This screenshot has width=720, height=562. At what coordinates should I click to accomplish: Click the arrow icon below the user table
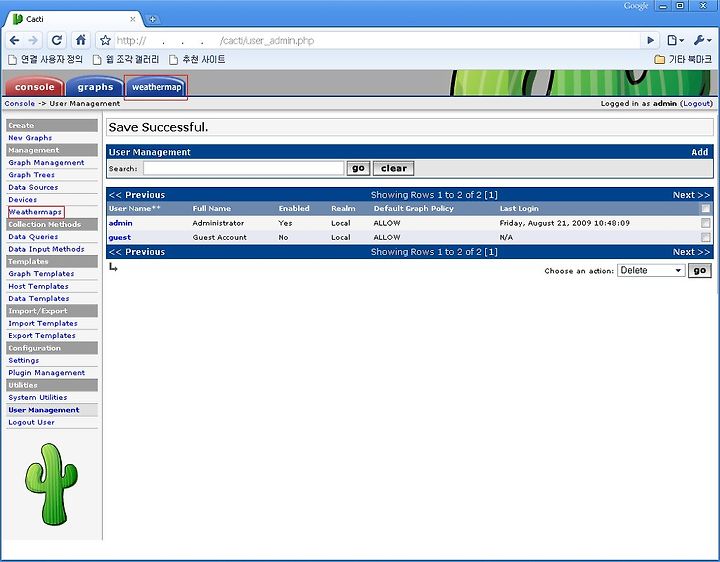click(x=113, y=267)
